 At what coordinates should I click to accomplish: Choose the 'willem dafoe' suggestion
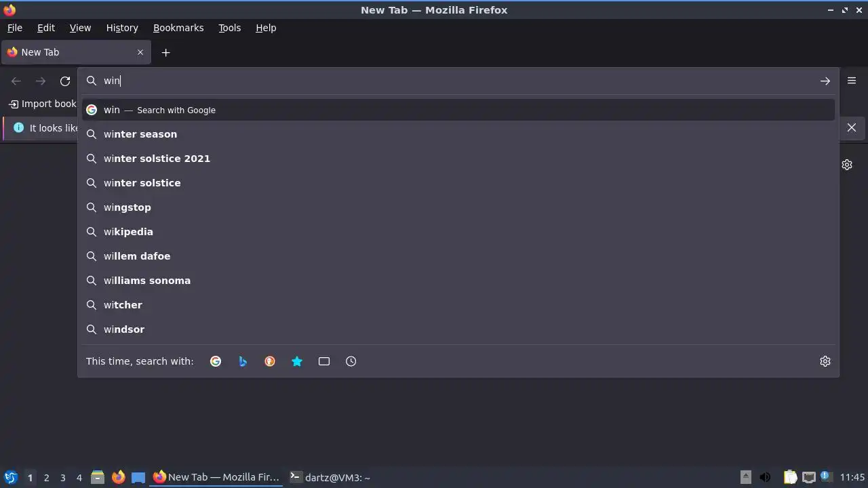pos(458,256)
